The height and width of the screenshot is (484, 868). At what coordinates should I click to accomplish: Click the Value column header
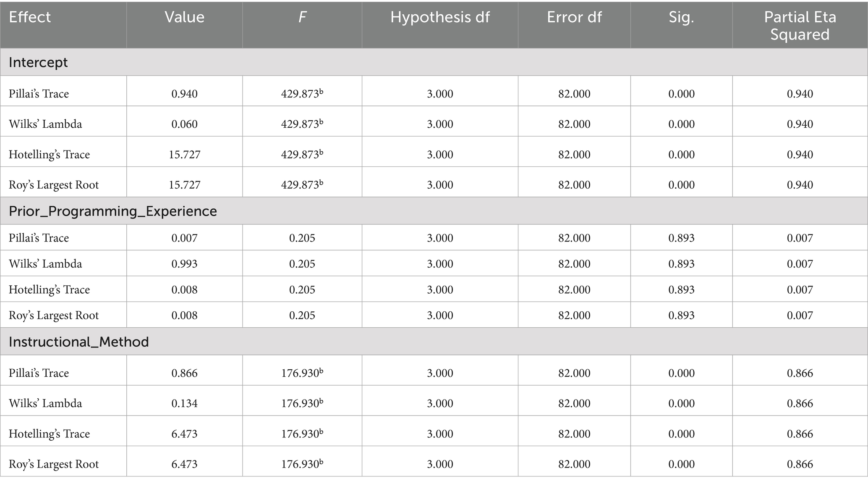[184, 17]
